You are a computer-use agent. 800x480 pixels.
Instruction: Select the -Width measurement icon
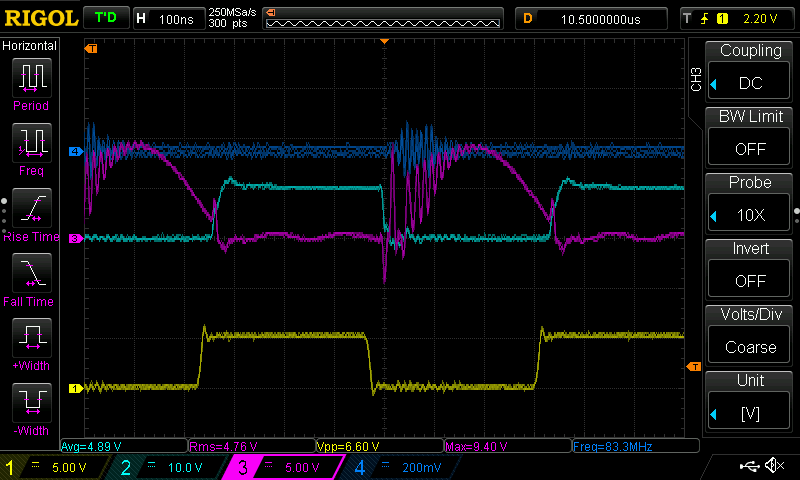coord(32,402)
